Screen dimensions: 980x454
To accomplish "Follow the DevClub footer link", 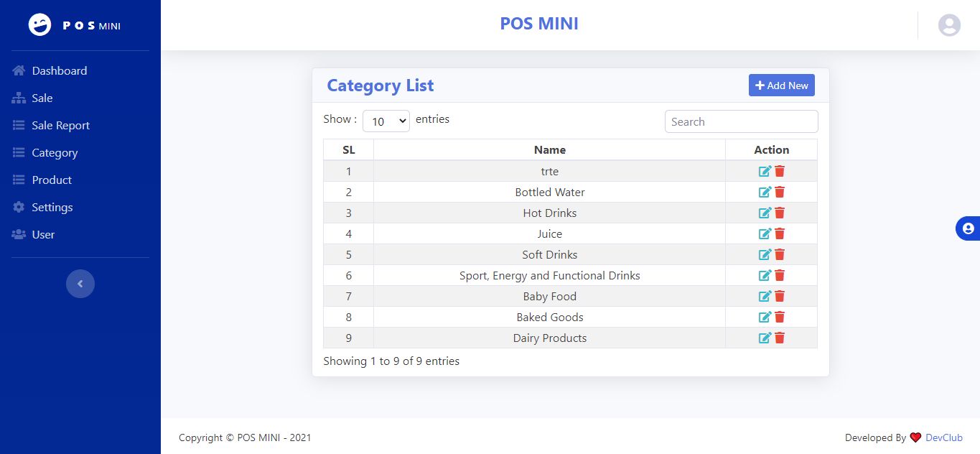I will coord(943,437).
